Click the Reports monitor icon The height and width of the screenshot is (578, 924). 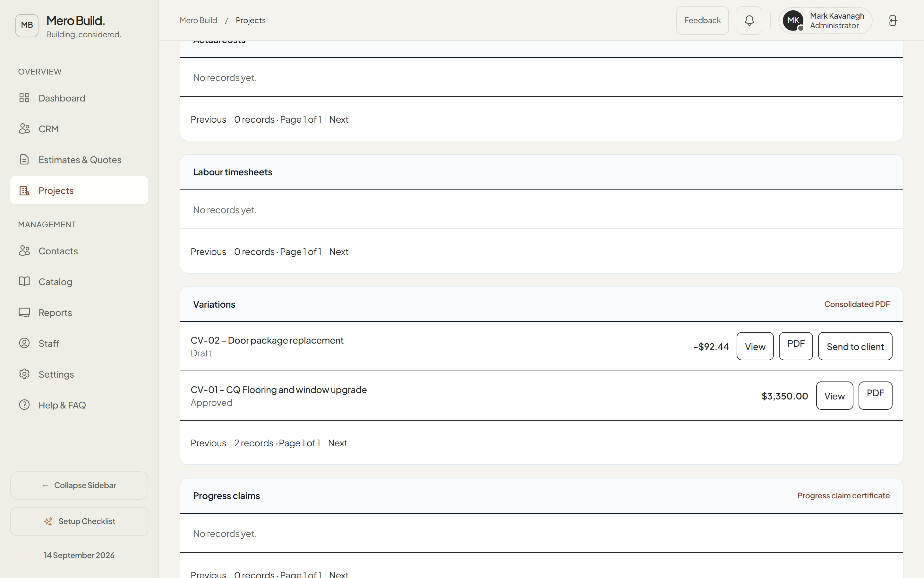tap(24, 312)
